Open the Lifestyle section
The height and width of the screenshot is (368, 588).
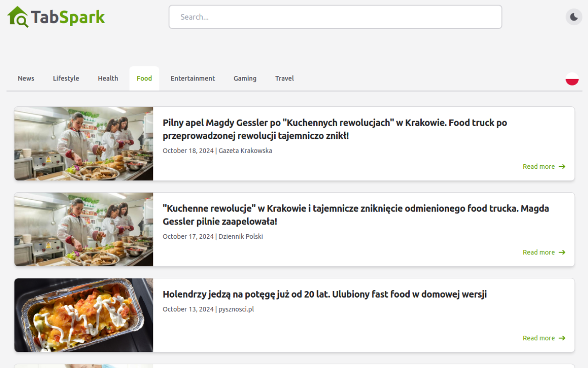click(66, 78)
